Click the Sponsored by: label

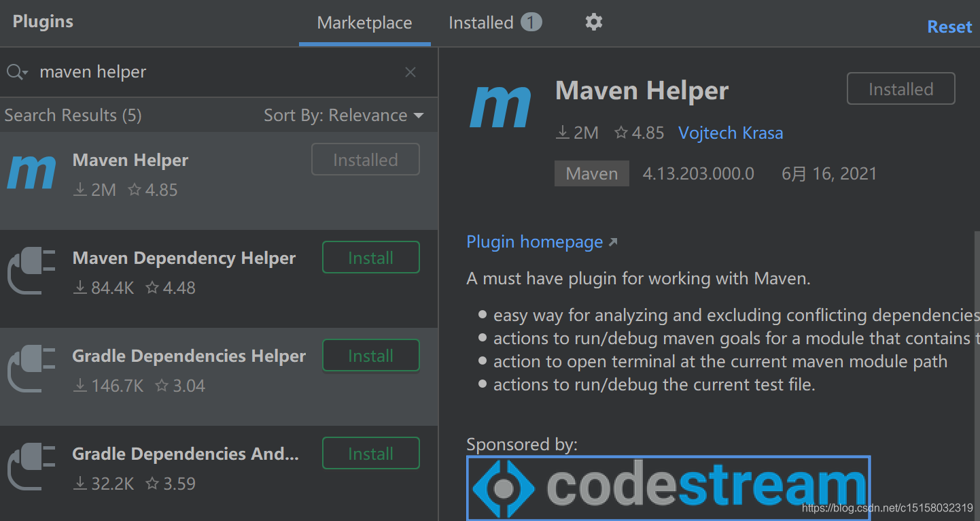(522, 445)
